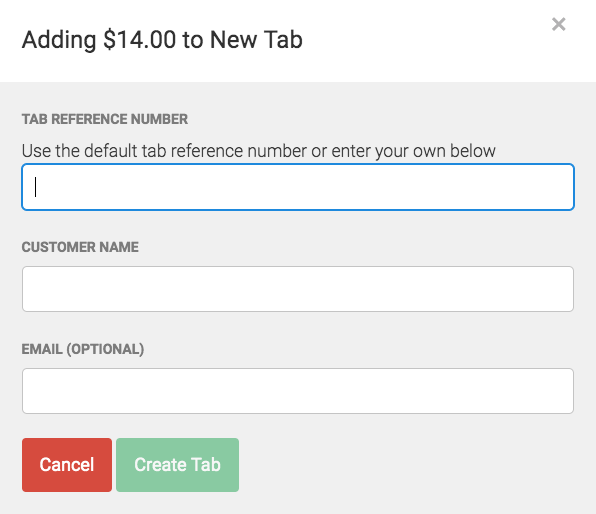This screenshot has width=596, height=514.
Task: Place the cursor in the blue-outlined reference field
Action: [298, 187]
